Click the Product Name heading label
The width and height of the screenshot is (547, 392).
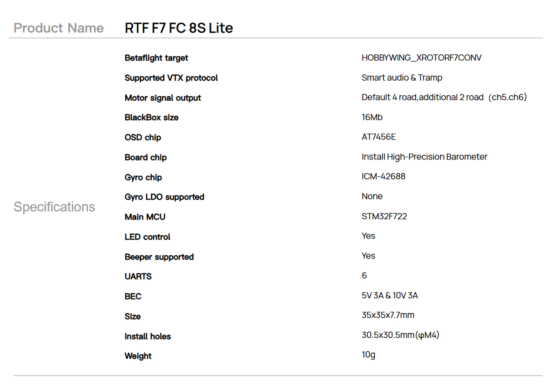59,28
